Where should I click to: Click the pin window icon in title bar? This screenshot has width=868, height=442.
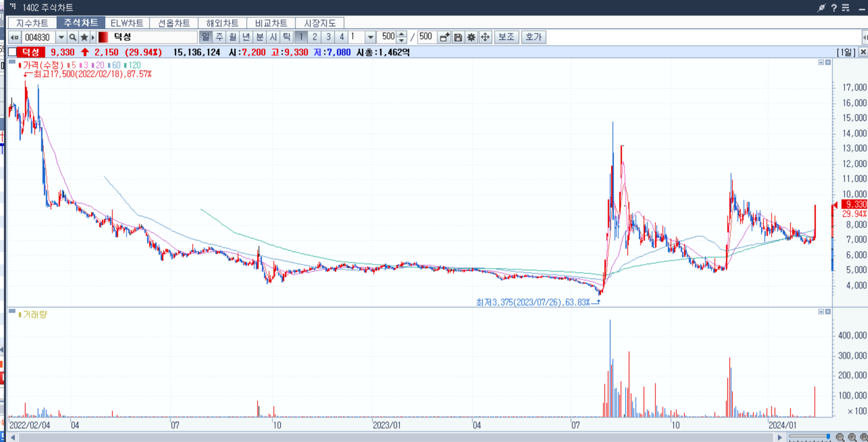tap(821, 8)
